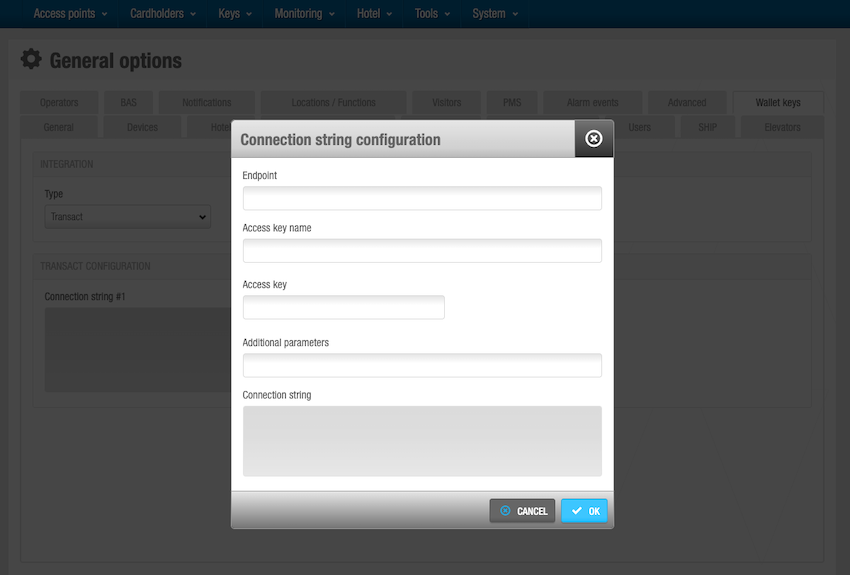Image resolution: width=850 pixels, height=575 pixels.
Task: Click the Additional parameters field
Action: click(x=422, y=365)
